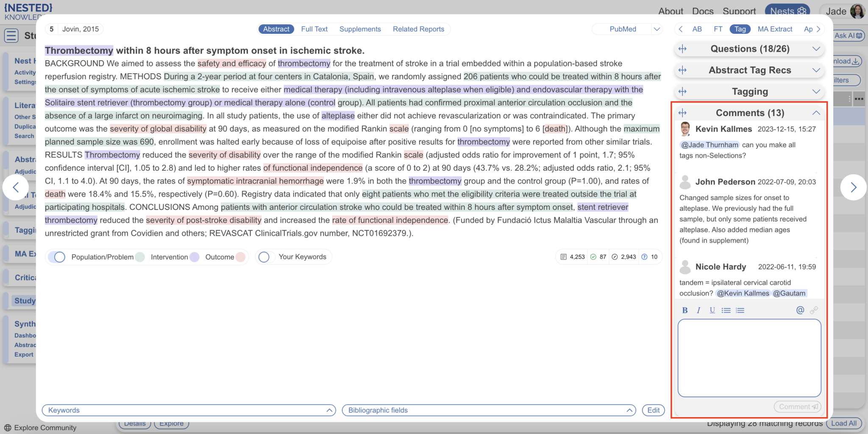Go to the next study with right arrow
Image resolution: width=868 pixels, height=434 pixels.
tap(853, 187)
